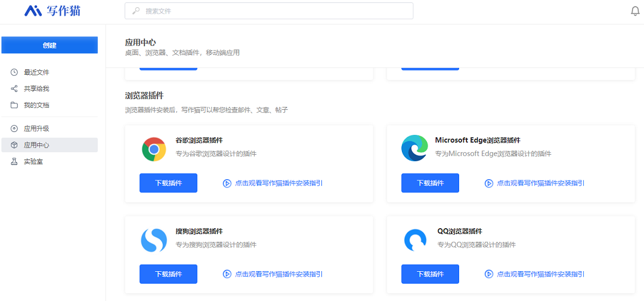Click the Sogou browser logo
644x301 pixels.
[154, 240]
